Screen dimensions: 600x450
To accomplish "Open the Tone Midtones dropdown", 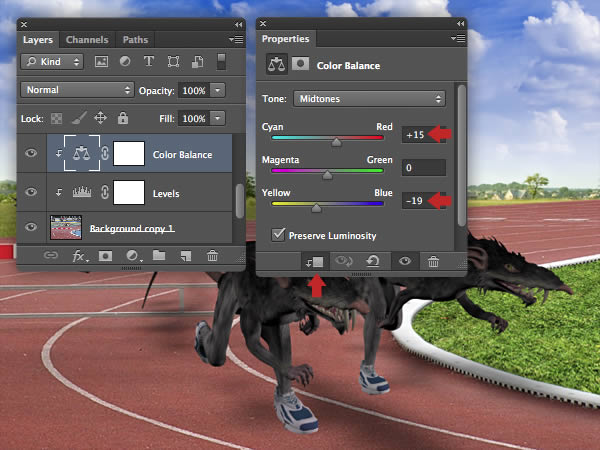I will pyautogui.click(x=369, y=99).
